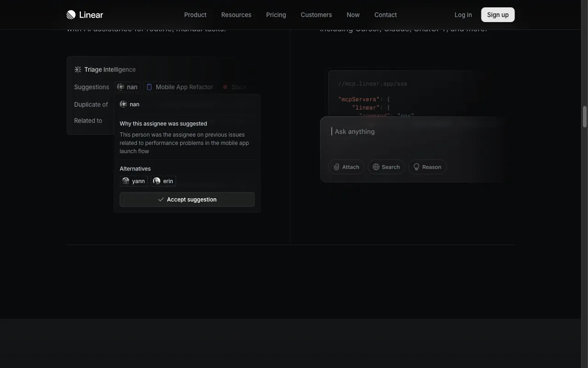Click the "mcpServers" code line
This screenshot has height=368, width=588.
[364, 99]
